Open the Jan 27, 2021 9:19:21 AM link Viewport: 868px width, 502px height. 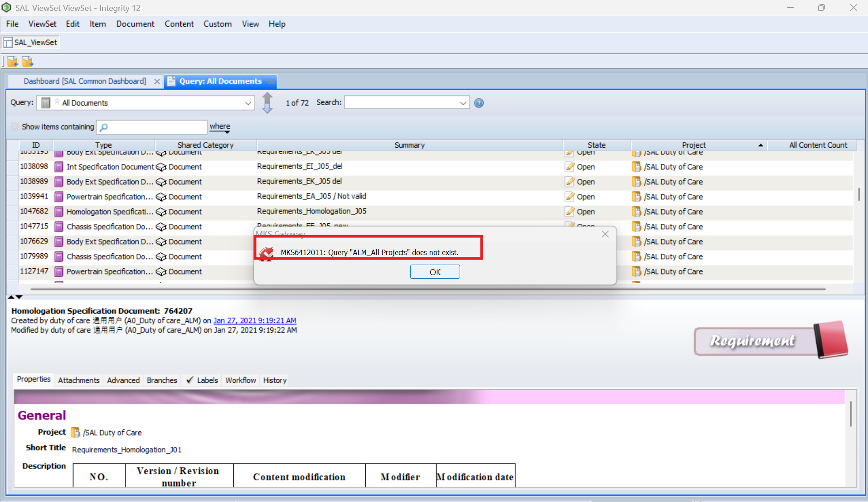pos(255,320)
